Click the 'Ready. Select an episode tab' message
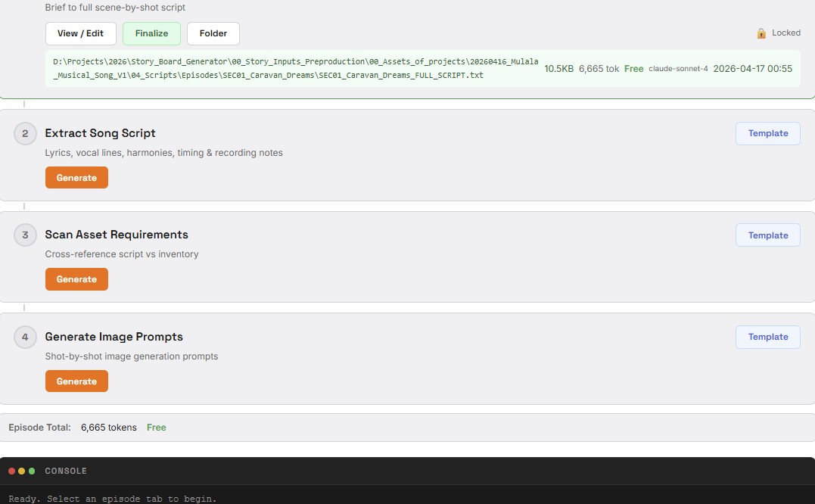 coord(112,499)
